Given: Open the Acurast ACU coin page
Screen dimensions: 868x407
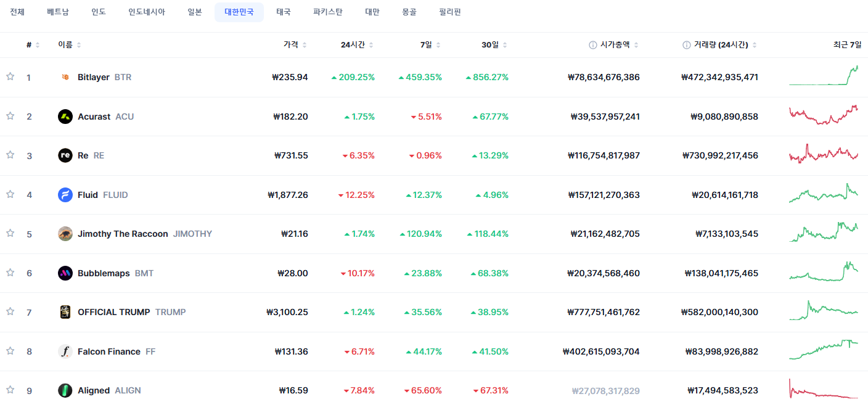Looking at the screenshot, I should click(106, 117).
